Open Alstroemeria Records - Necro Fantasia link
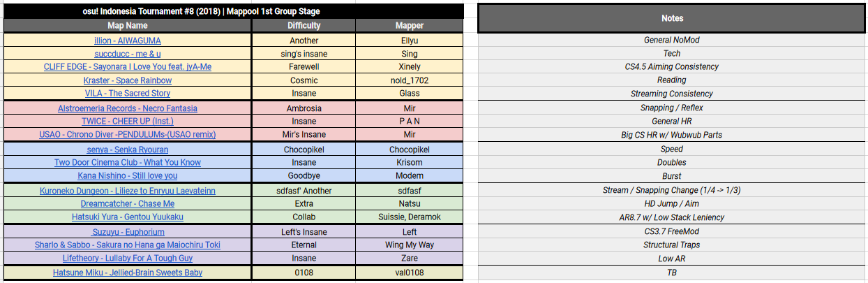Image resolution: width=868 pixels, height=283 pixels. click(x=128, y=108)
